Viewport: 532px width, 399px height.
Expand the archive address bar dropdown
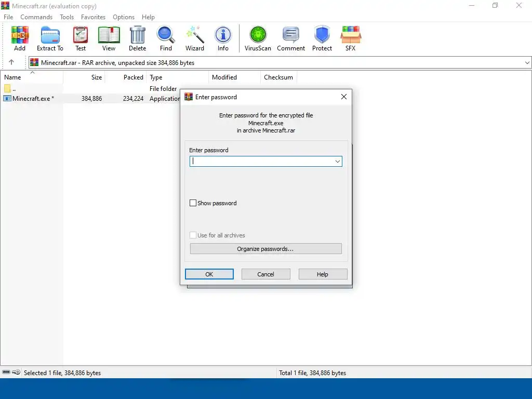point(527,62)
